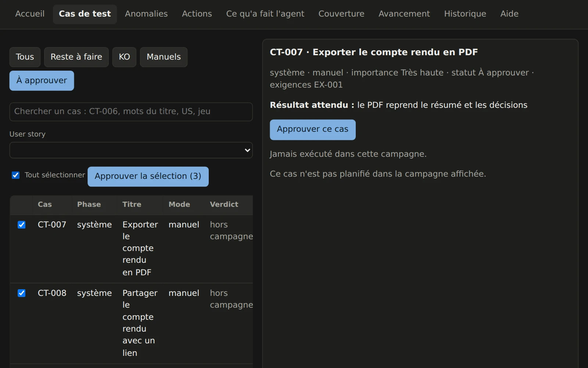Image resolution: width=588 pixels, height=368 pixels.
Task: Open the Actions tab
Action: coord(197,14)
